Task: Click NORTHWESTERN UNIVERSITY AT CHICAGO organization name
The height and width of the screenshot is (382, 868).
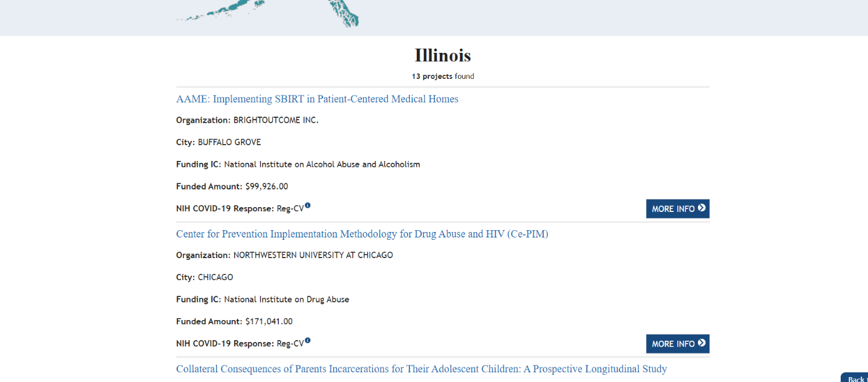Action: [313, 255]
